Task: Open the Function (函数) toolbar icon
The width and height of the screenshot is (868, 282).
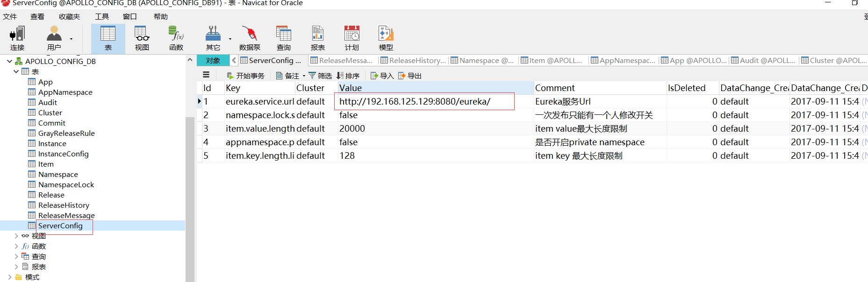Action: pos(176,39)
